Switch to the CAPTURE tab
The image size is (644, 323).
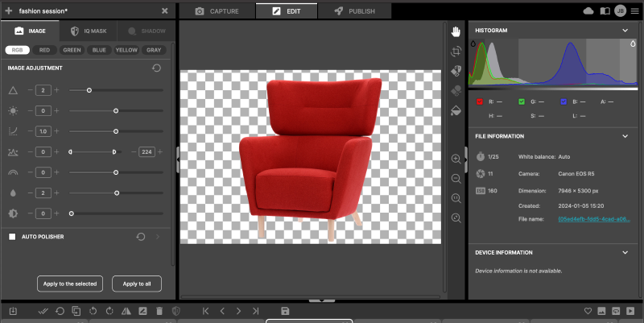pos(217,11)
